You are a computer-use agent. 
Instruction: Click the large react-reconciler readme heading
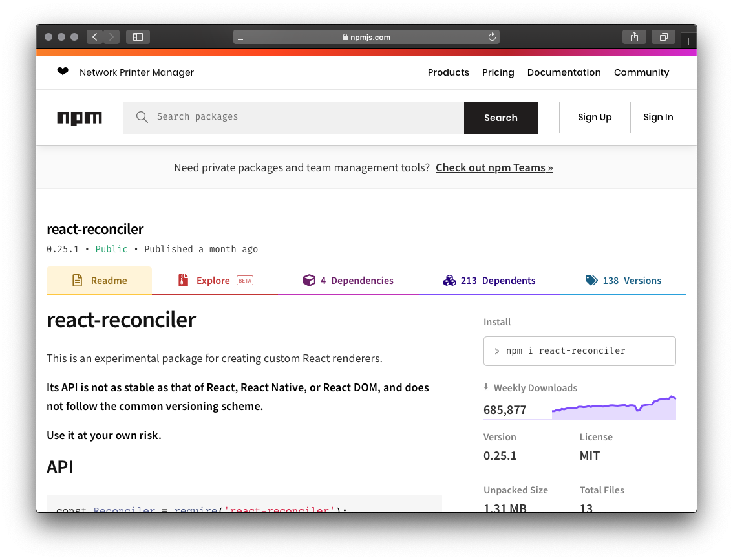121,319
